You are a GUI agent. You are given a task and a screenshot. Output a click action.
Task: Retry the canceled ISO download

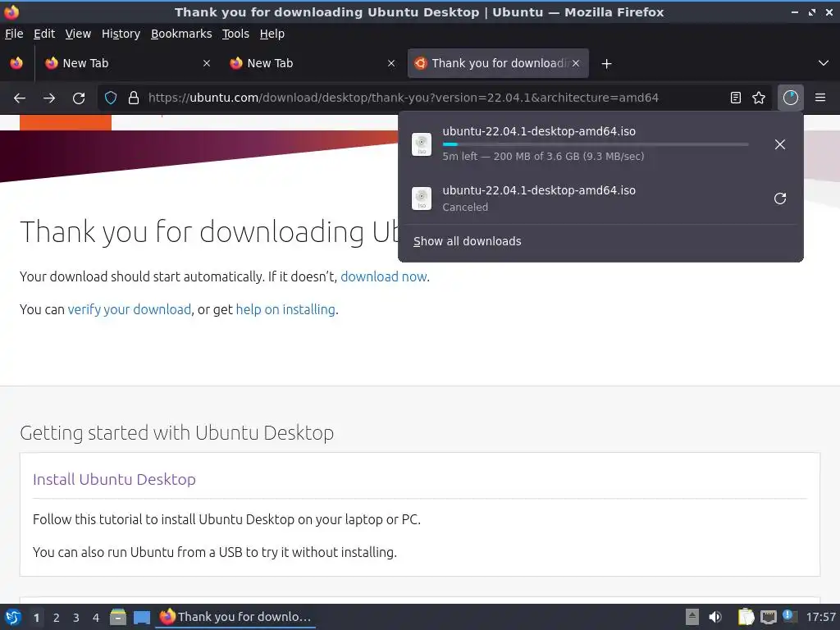coord(780,199)
